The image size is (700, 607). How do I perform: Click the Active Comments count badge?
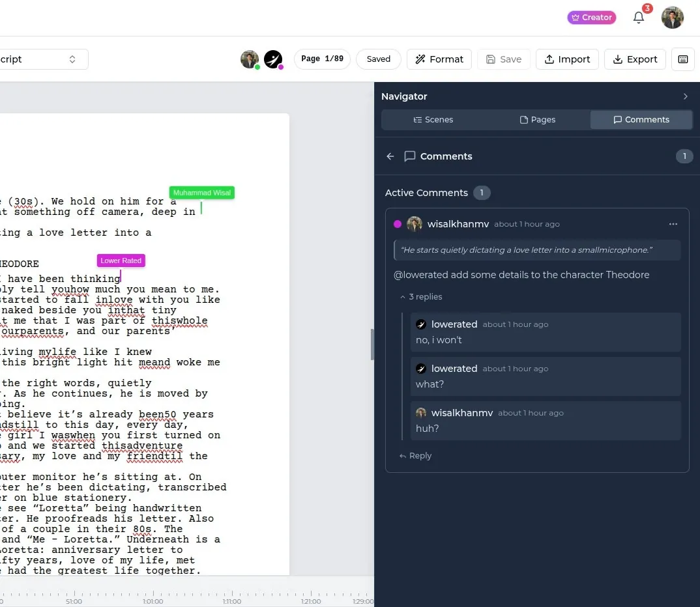click(x=482, y=193)
